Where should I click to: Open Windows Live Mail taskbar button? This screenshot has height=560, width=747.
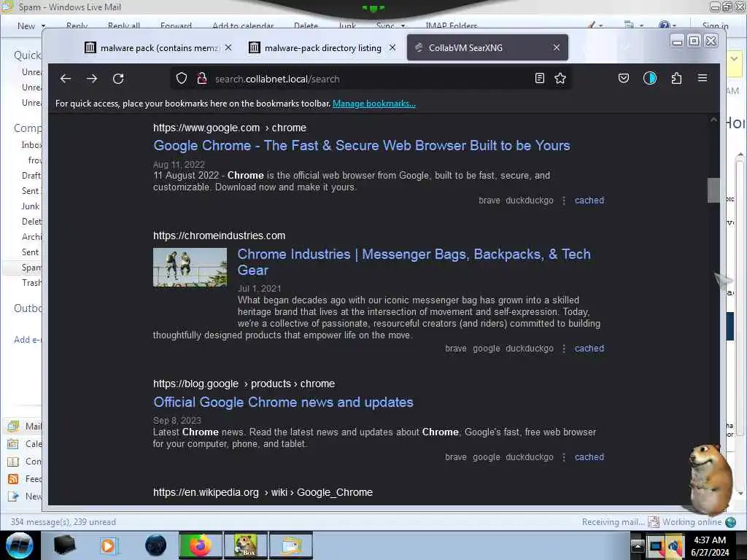pyautogui.click(x=291, y=545)
